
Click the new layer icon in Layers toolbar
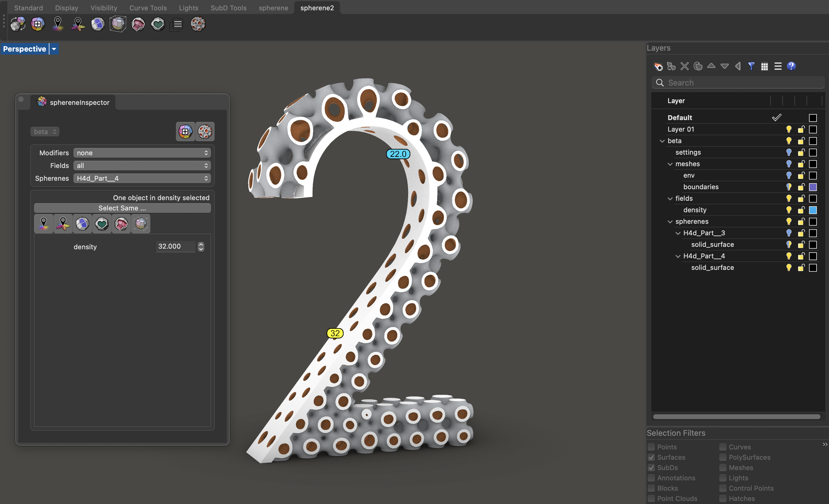coord(658,66)
